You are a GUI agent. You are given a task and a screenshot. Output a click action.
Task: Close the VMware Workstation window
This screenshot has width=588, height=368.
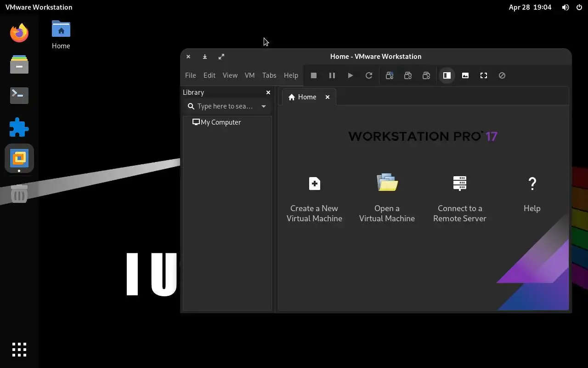point(188,57)
